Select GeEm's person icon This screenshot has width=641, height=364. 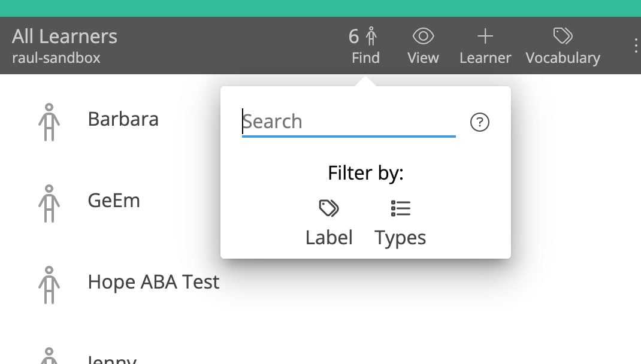coord(49,204)
